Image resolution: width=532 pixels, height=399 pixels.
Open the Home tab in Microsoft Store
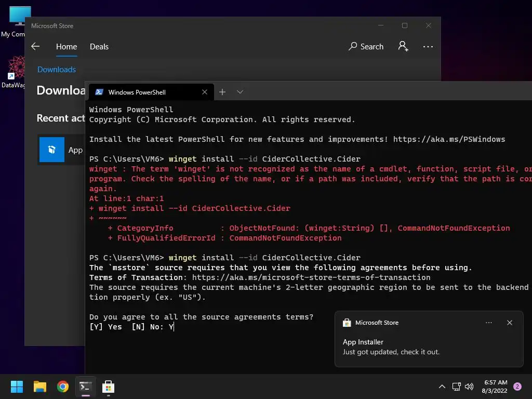(66, 46)
